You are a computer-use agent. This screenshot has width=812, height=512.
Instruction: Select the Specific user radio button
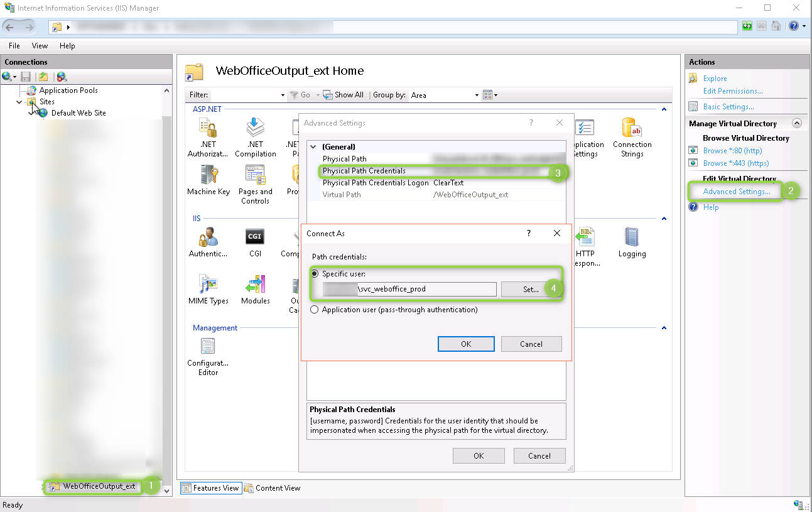point(313,273)
